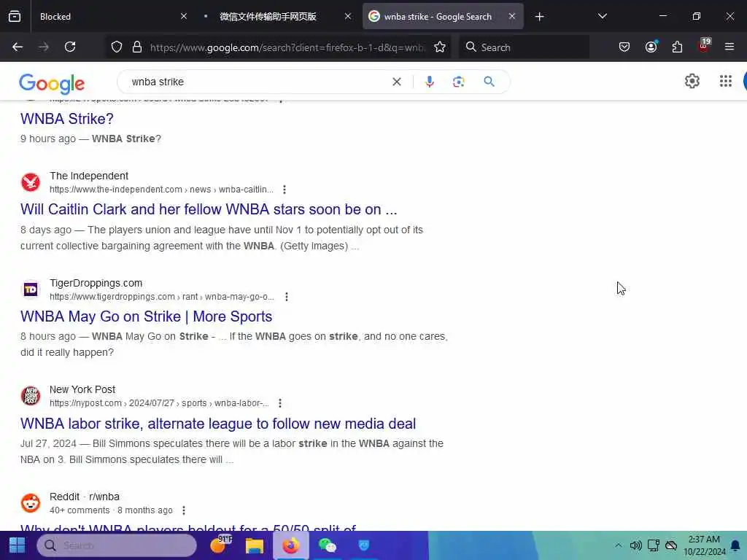Click New York Post site name
Viewport: 747px width, 560px height.
pos(82,389)
